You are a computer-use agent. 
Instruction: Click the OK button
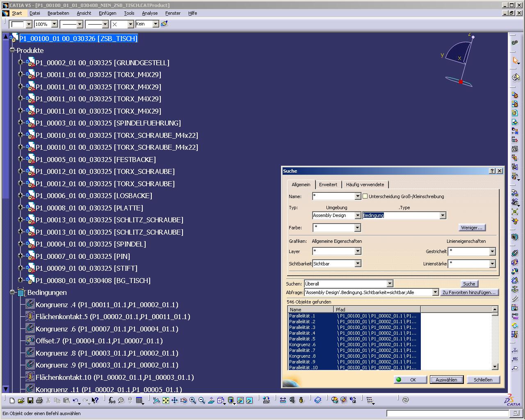point(411,379)
